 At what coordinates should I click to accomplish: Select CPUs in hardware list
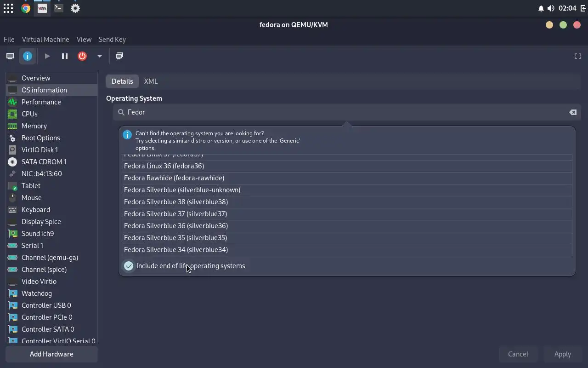pyautogui.click(x=51, y=114)
